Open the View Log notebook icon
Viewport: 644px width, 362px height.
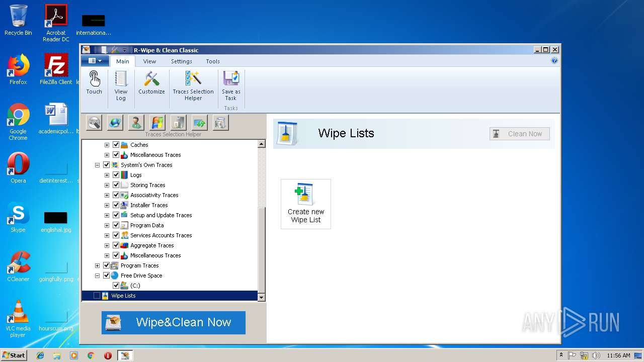coord(121,79)
